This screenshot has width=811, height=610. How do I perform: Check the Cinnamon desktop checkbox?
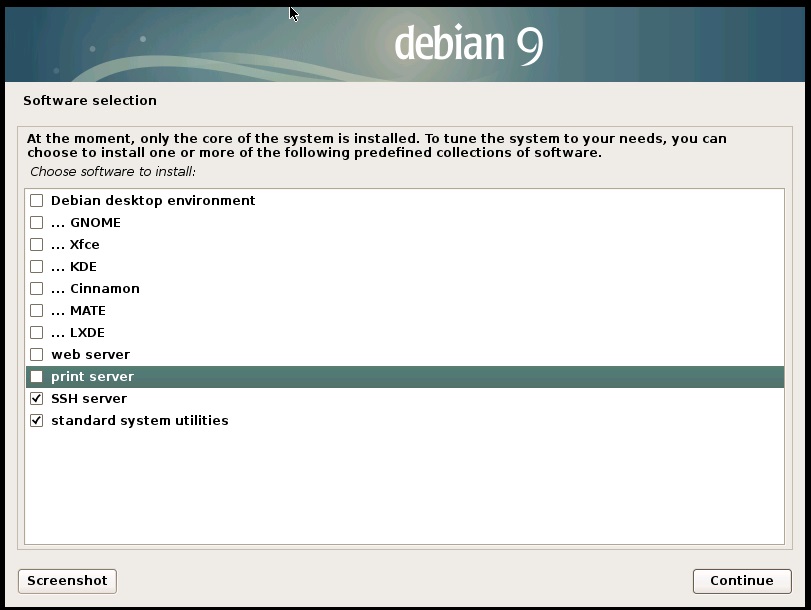(37, 289)
